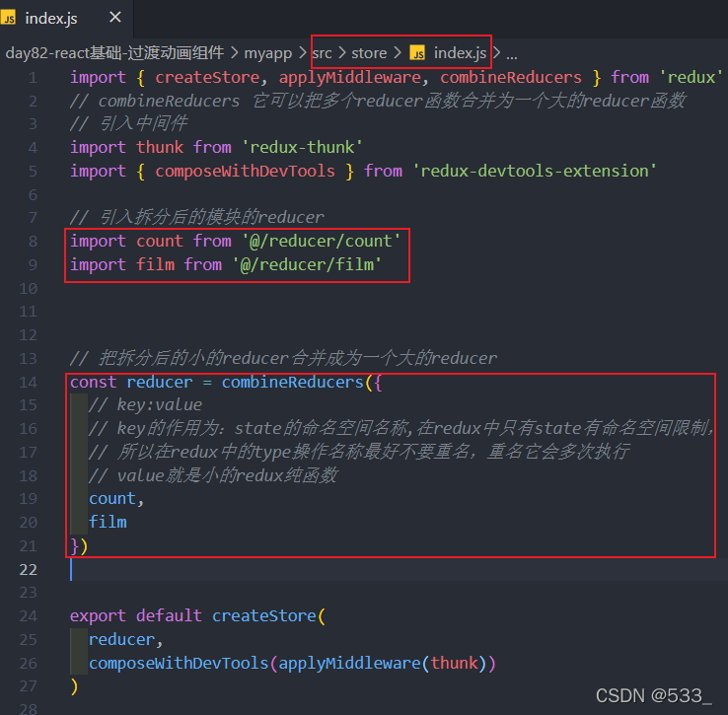The width and height of the screenshot is (728, 715).
Task: Click 'film' identifier on line 9
Action: [x=155, y=264]
